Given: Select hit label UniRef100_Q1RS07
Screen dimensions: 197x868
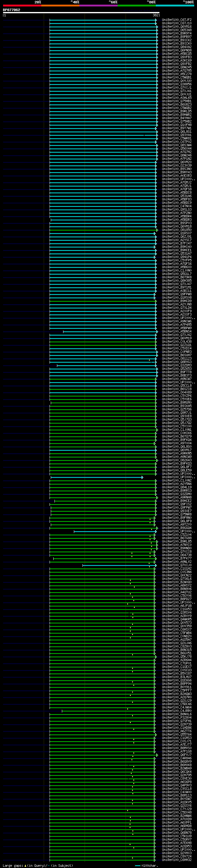Looking at the screenshot, I should (177, 233).
